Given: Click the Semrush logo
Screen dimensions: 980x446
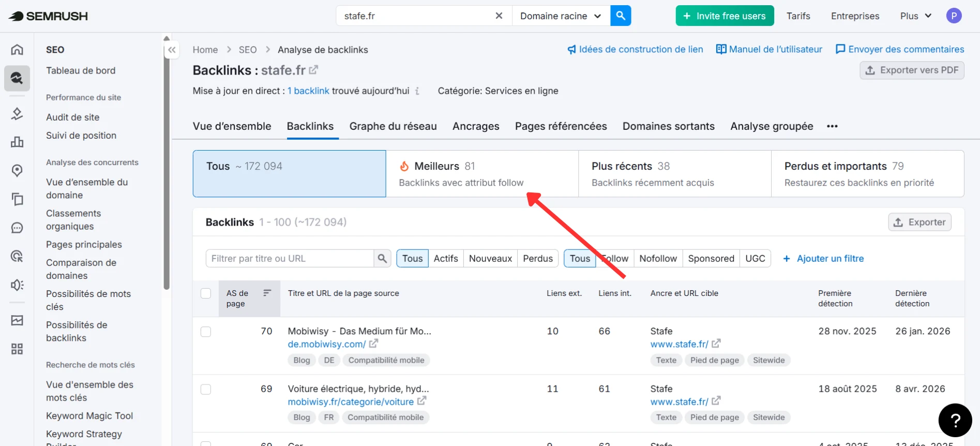Looking at the screenshot, I should (x=49, y=16).
